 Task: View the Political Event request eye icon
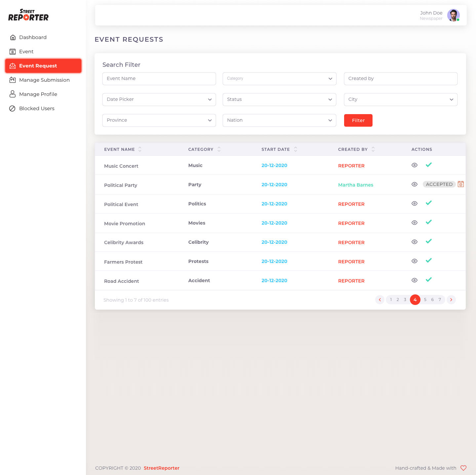415,203
